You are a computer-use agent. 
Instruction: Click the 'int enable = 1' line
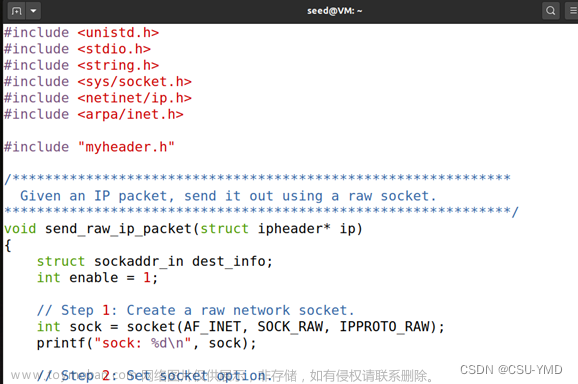tap(98, 278)
